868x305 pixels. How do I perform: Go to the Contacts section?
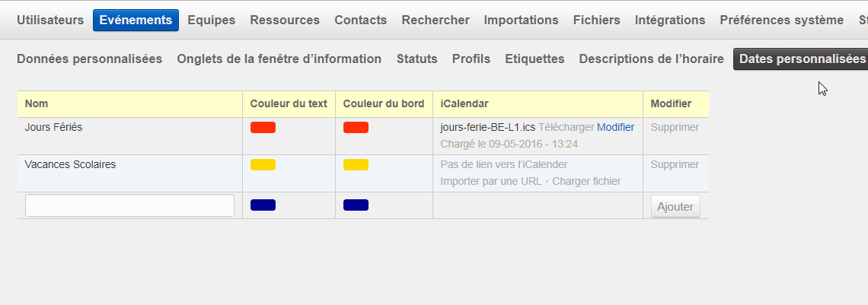click(360, 21)
